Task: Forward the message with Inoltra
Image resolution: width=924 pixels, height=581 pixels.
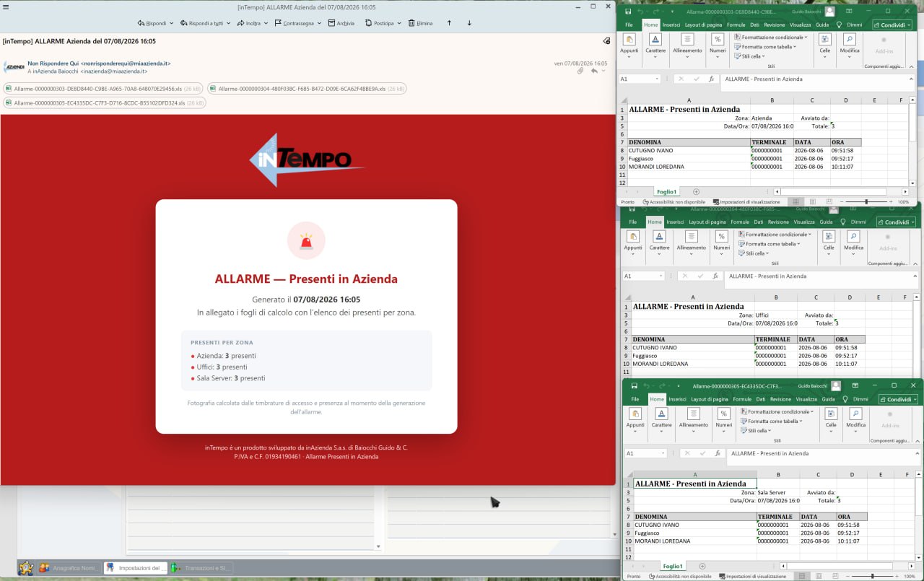Action: [x=248, y=23]
